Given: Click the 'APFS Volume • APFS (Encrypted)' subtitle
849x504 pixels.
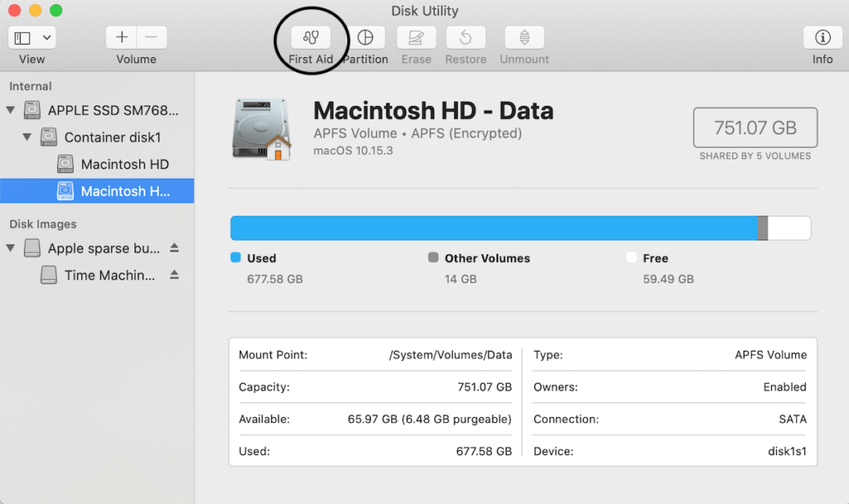Looking at the screenshot, I should [418, 133].
